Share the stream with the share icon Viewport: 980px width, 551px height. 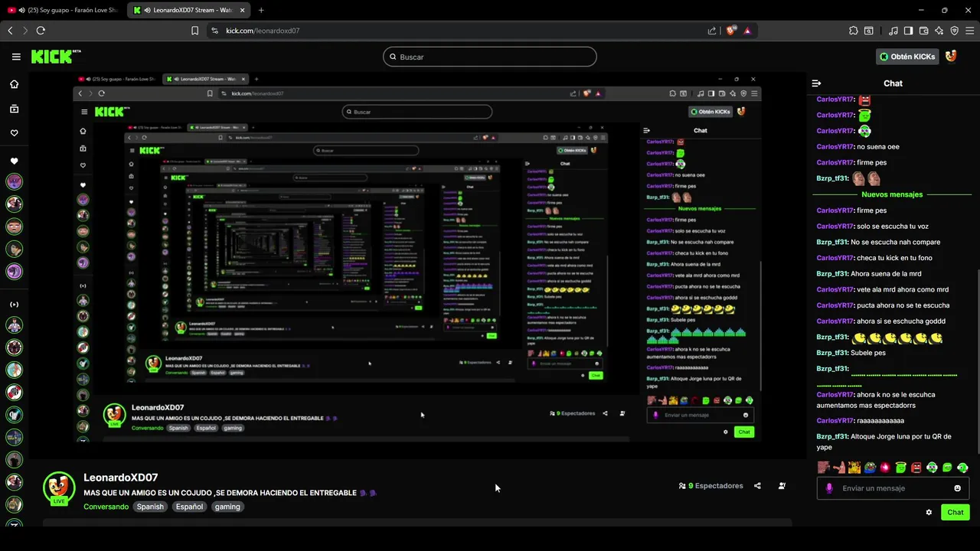pos(757,486)
